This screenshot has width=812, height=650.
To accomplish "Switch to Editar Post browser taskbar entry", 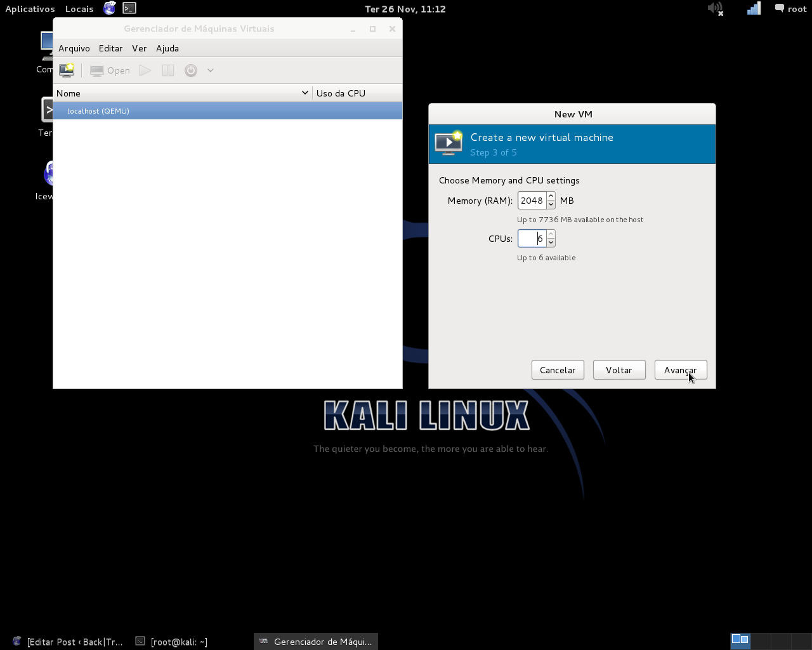I will 67,642.
